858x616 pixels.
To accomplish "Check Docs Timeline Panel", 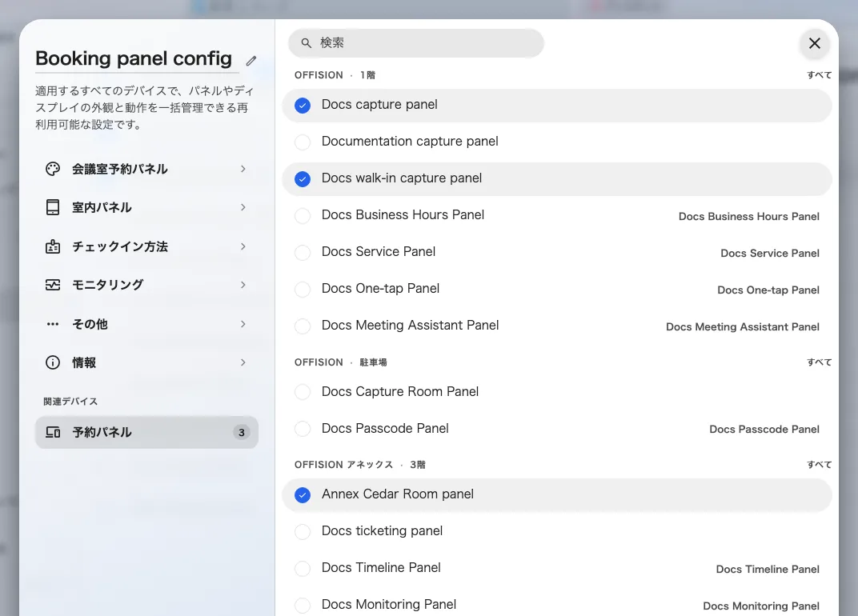I will click(x=303, y=569).
